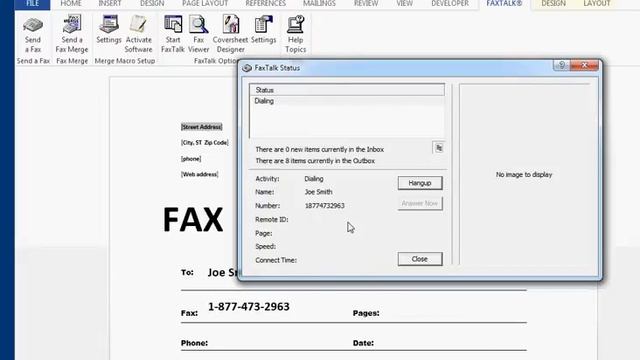This screenshot has width=640, height=360.
Task: Click the small icon beside the Inbox message
Action: [x=439, y=148]
